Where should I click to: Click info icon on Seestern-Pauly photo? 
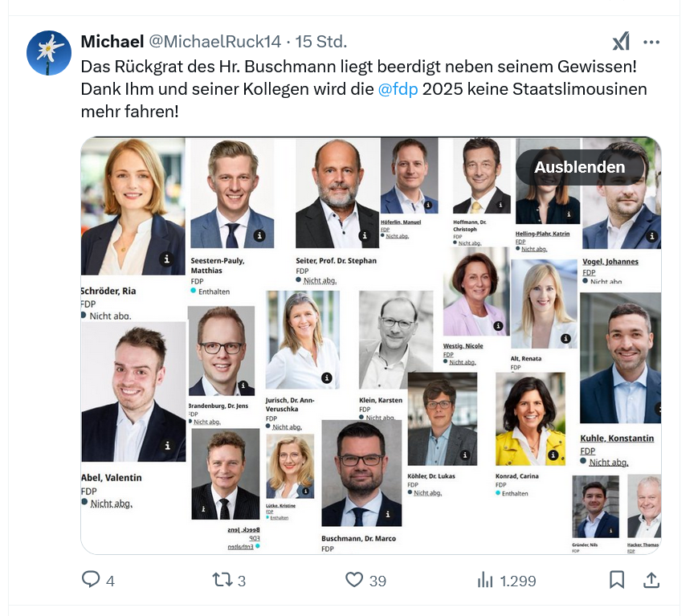pos(259,235)
